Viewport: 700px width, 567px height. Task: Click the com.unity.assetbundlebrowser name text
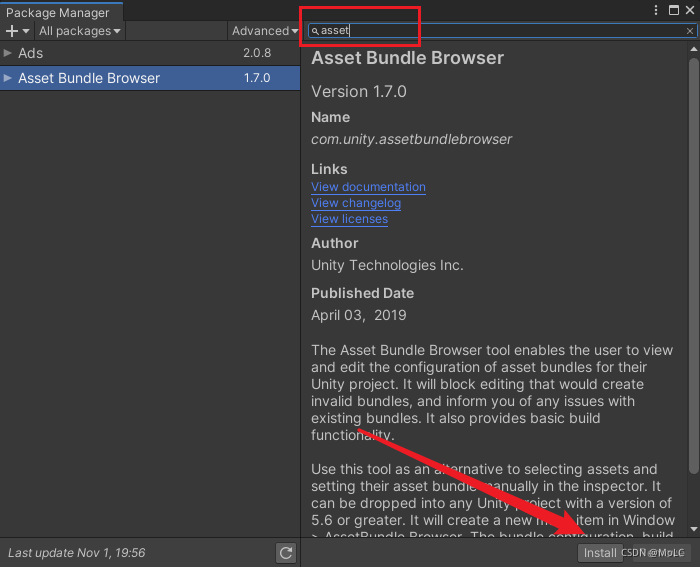tap(411, 139)
